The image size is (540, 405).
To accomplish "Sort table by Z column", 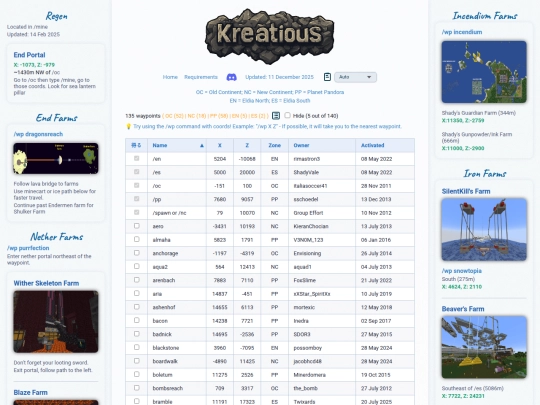I will (x=247, y=145).
